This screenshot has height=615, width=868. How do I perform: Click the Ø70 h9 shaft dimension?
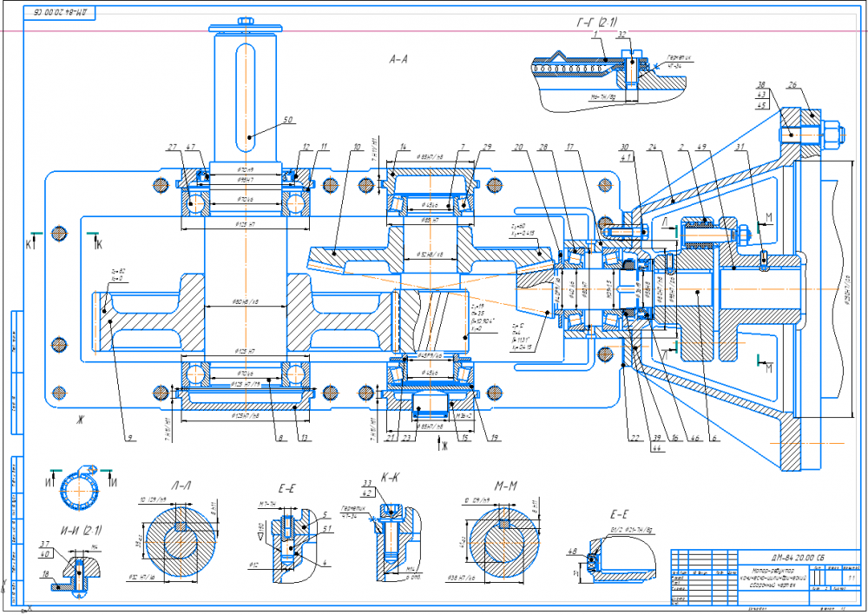click(x=246, y=169)
